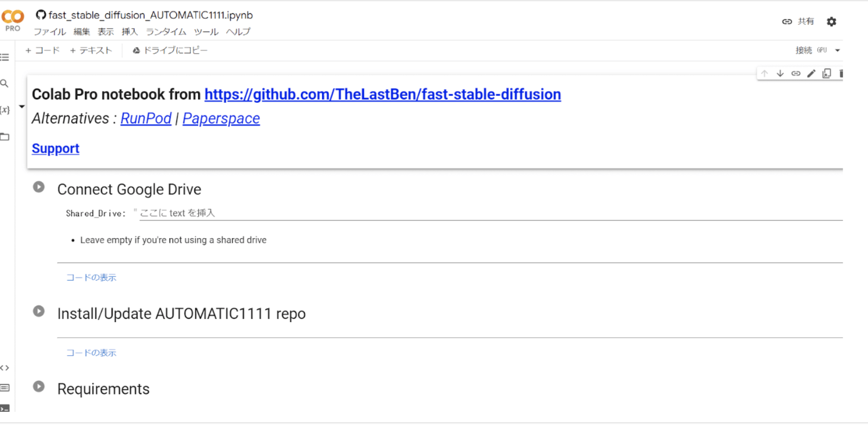868x441 pixels.
Task: Click the Connect Google Drive heading
Action: click(129, 190)
